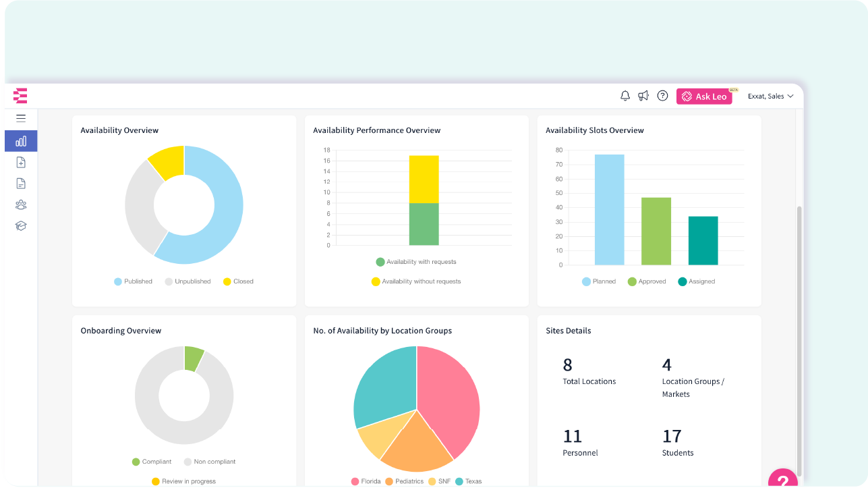Screen dimensions: 868x490
Task: Toggle Non compliant legend item
Action: (x=210, y=462)
